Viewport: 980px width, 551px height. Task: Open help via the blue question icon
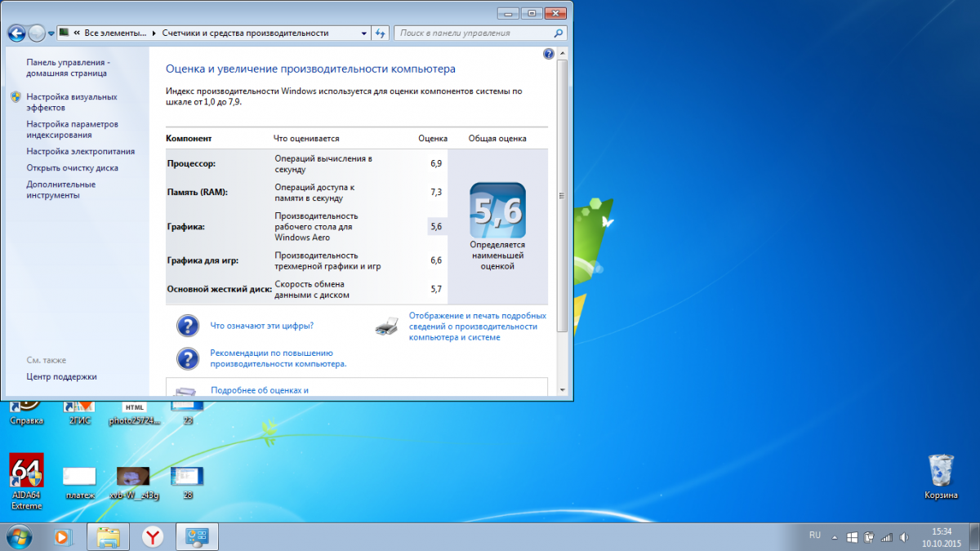549,54
